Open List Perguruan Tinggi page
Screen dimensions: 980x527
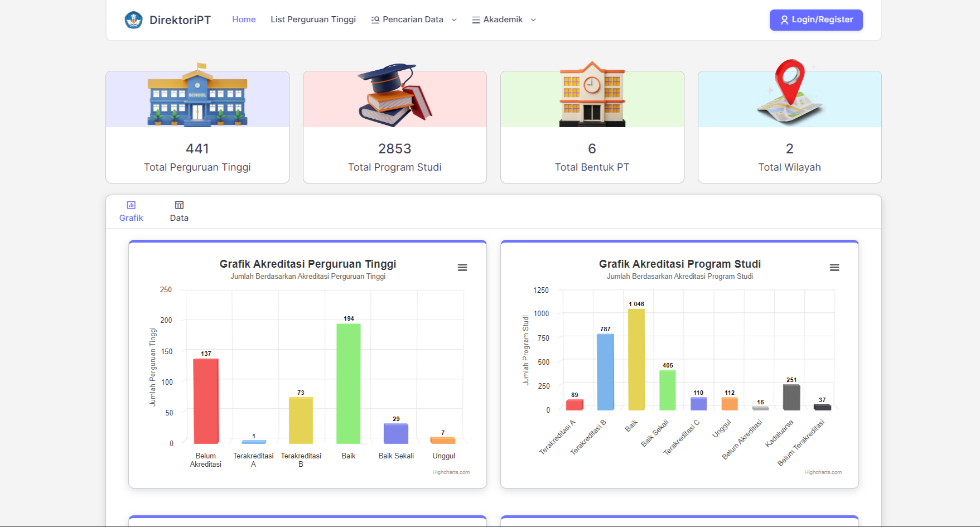pos(313,20)
